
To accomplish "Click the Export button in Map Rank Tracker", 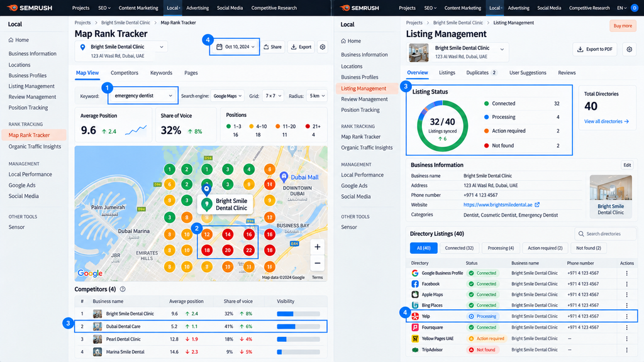I will click(x=301, y=47).
